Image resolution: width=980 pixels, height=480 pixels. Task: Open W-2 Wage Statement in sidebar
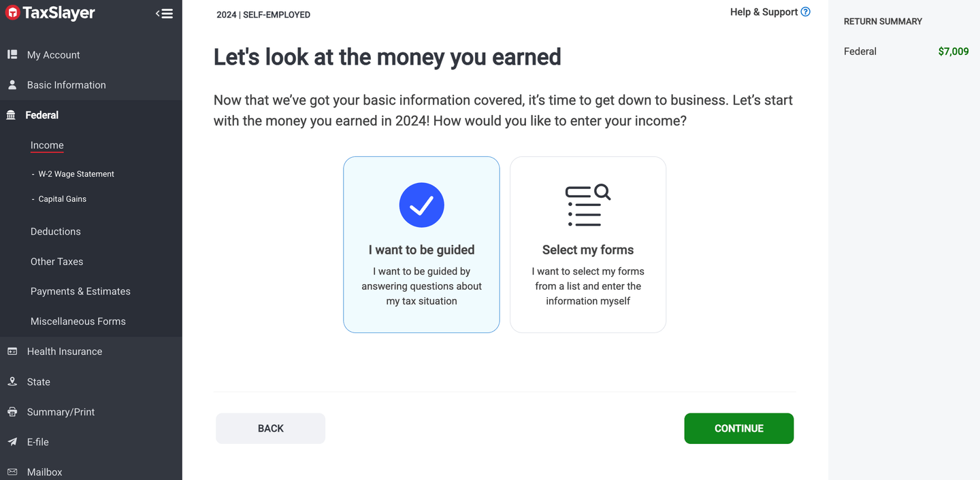click(76, 174)
